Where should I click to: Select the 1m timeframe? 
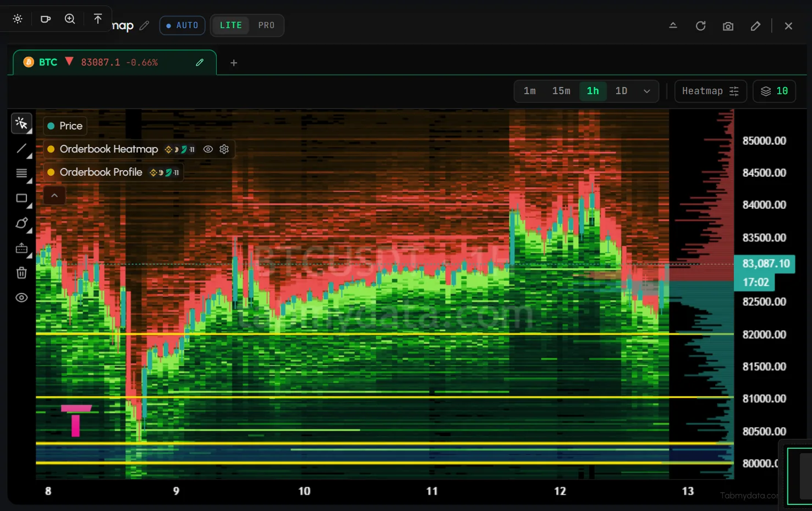point(530,91)
